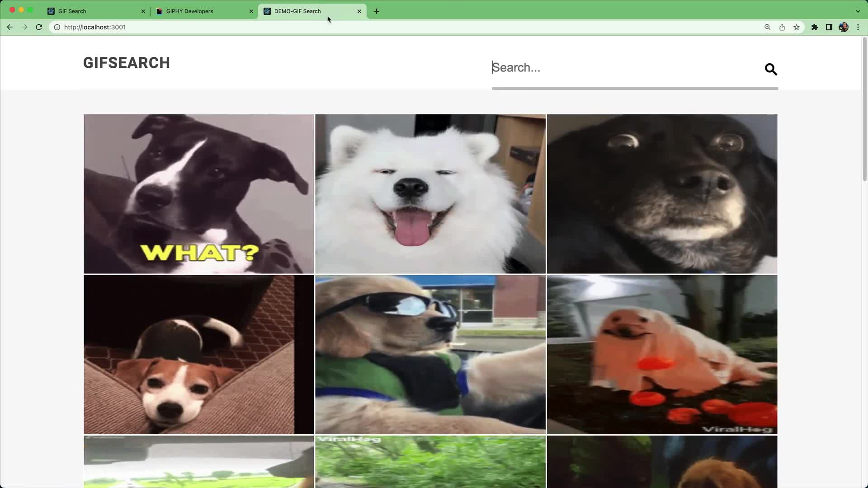Click the magnifying glass search icon
This screenshot has height=488, width=868.
[771, 69]
